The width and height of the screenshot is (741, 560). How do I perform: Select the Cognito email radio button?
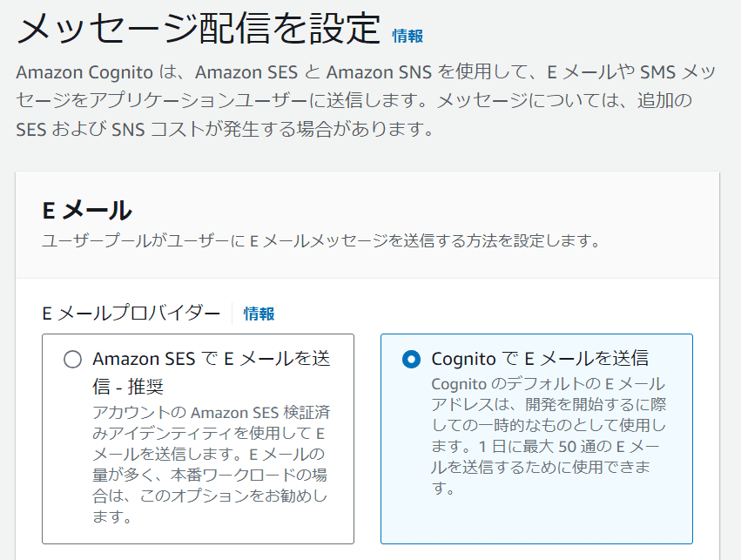(412, 359)
